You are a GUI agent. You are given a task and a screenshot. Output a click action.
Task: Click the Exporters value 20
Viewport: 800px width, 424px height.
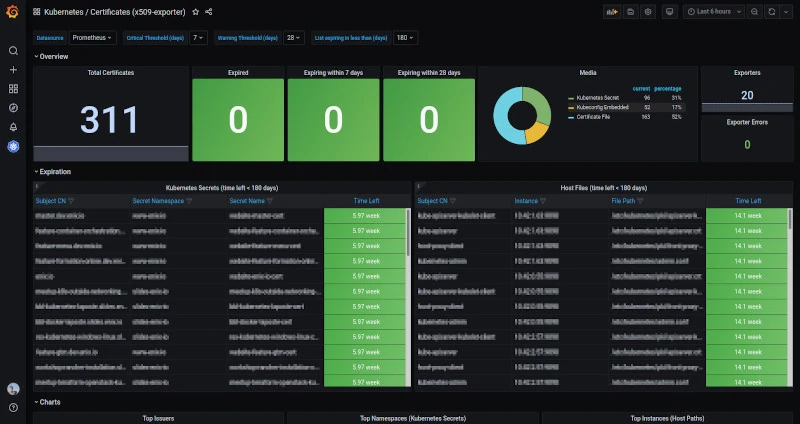point(747,95)
